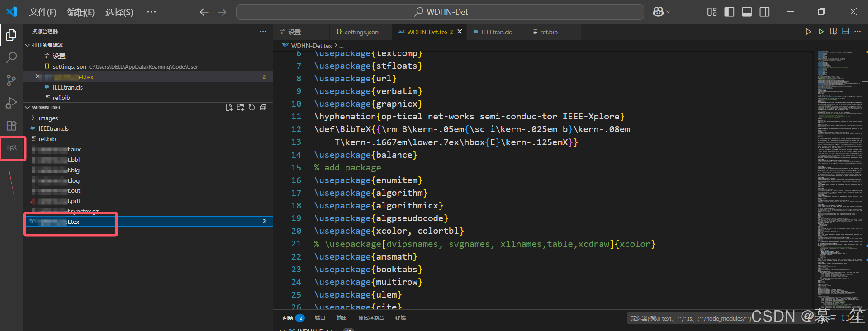Open Run and Debug view

point(11,103)
